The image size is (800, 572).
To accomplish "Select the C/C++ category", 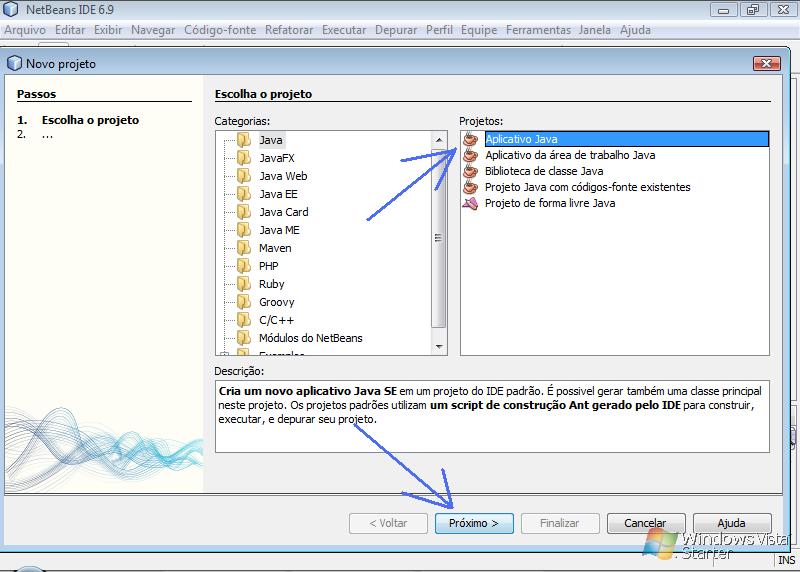I will point(276,320).
